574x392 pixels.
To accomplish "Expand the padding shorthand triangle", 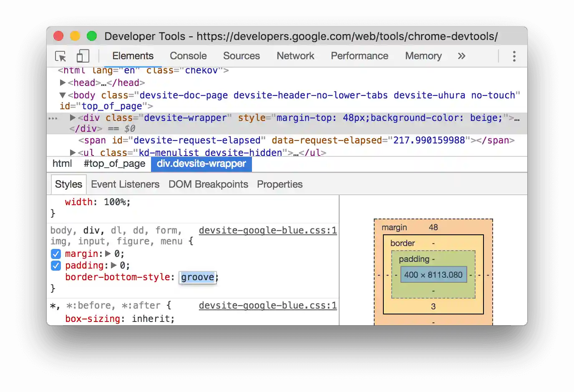I will pyautogui.click(x=113, y=265).
